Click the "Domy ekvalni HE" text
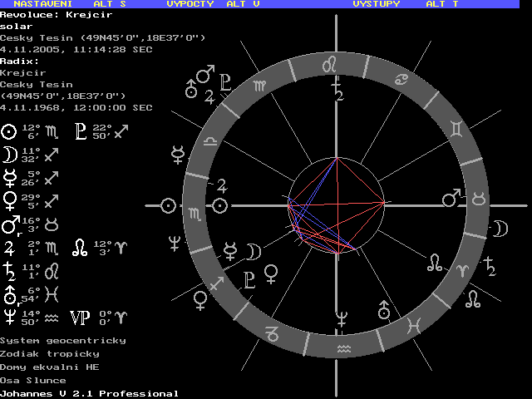This screenshot has width=532, height=399. point(50,367)
